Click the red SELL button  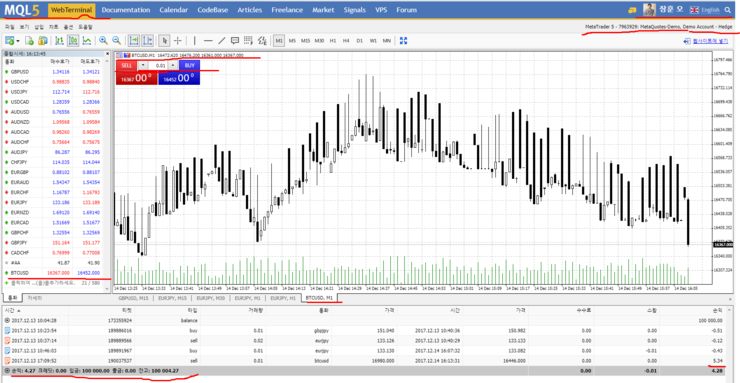[x=126, y=65]
